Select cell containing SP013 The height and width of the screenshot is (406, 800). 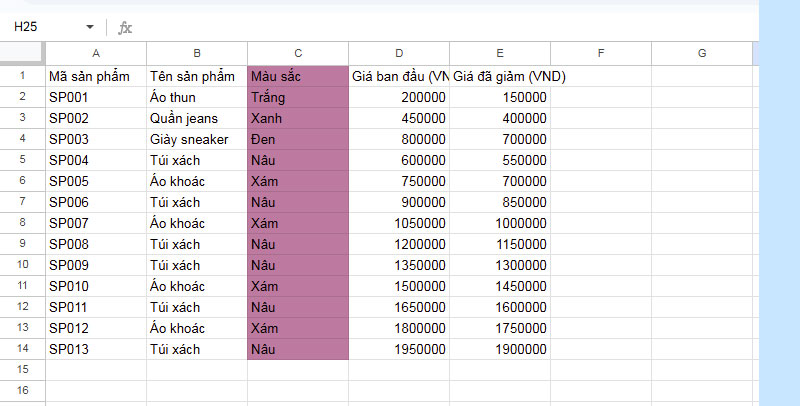[96, 349]
